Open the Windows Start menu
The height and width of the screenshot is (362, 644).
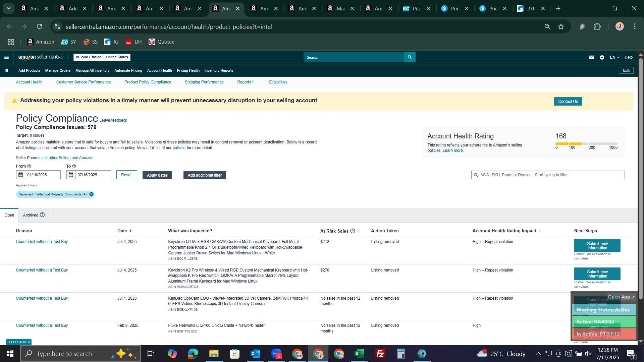pos(10,354)
